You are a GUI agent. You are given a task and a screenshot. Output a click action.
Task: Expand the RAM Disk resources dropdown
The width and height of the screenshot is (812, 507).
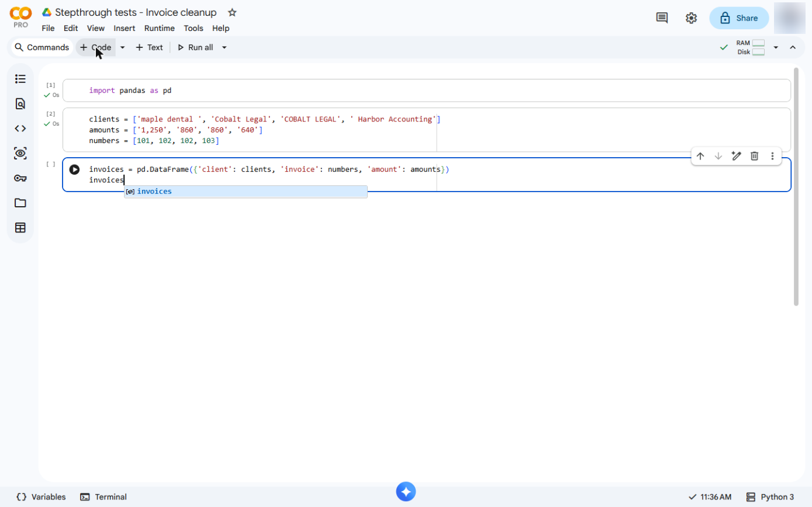(776, 47)
